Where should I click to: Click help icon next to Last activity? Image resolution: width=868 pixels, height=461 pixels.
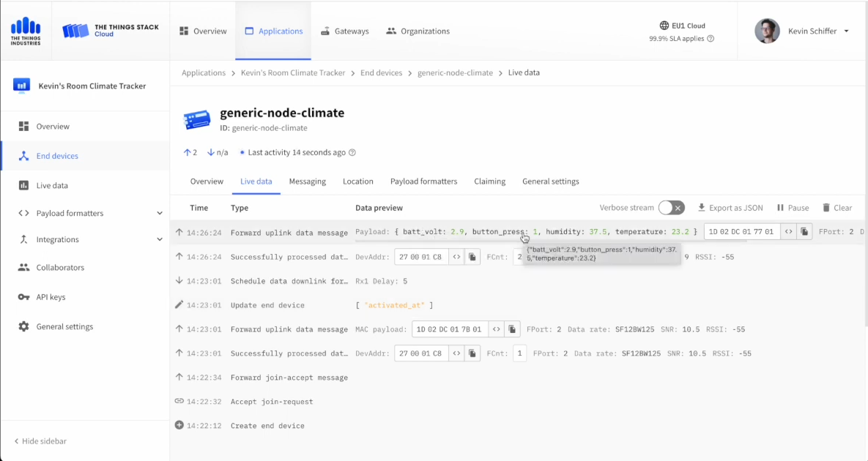click(352, 153)
